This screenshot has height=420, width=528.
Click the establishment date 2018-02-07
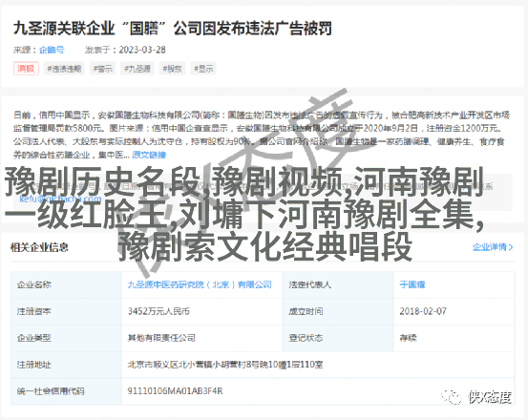pyautogui.click(x=423, y=311)
